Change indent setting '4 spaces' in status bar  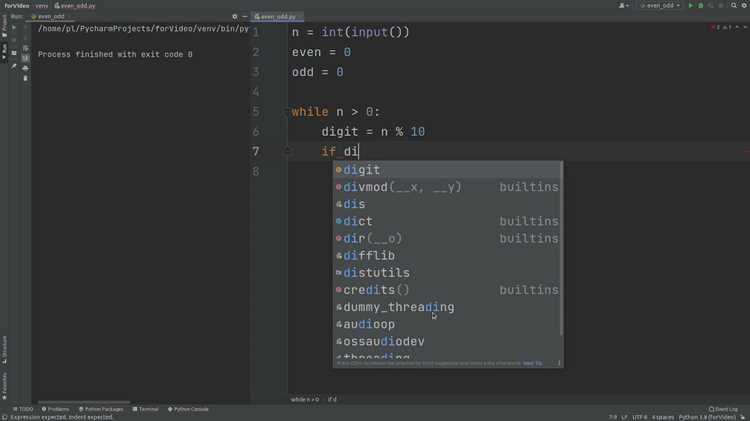pos(663,417)
